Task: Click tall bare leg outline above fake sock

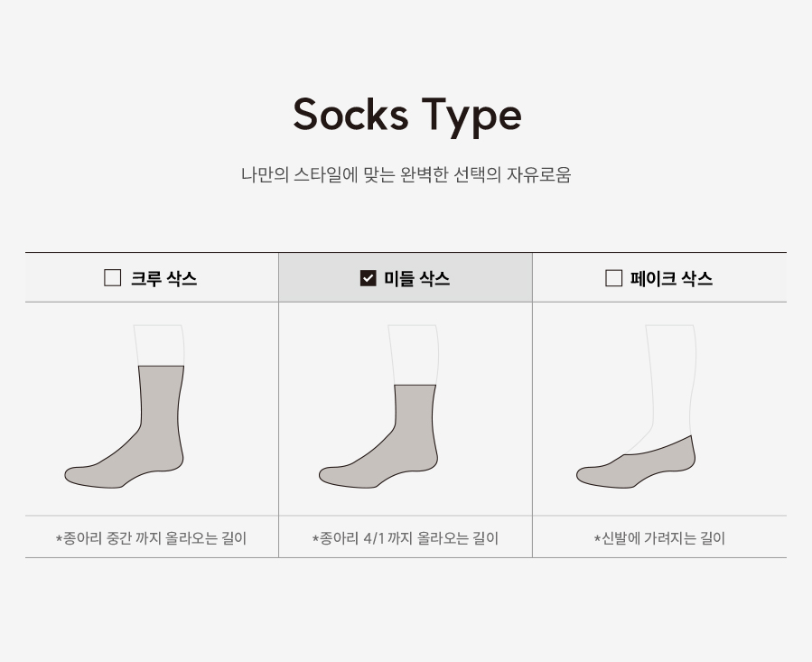Action: (x=670, y=381)
